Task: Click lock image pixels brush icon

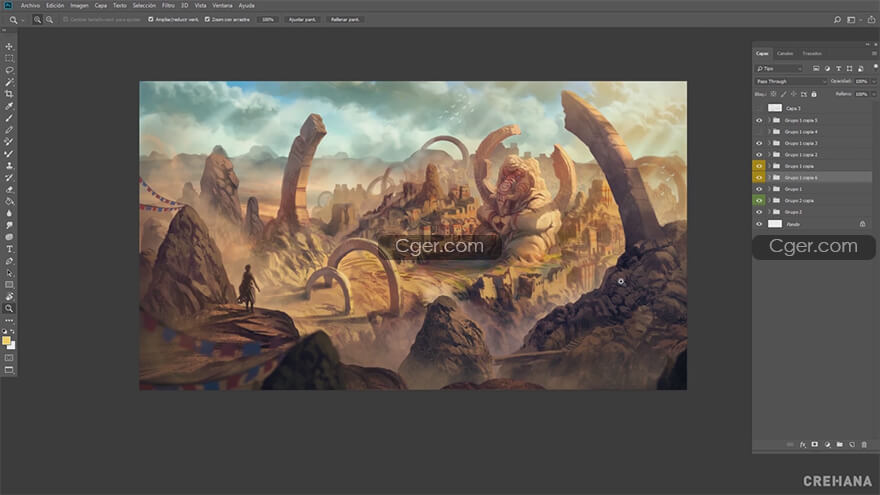Action: coord(783,94)
